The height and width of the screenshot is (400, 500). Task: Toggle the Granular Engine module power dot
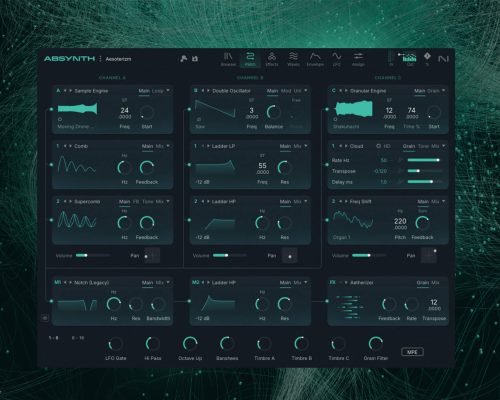point(327,109)
